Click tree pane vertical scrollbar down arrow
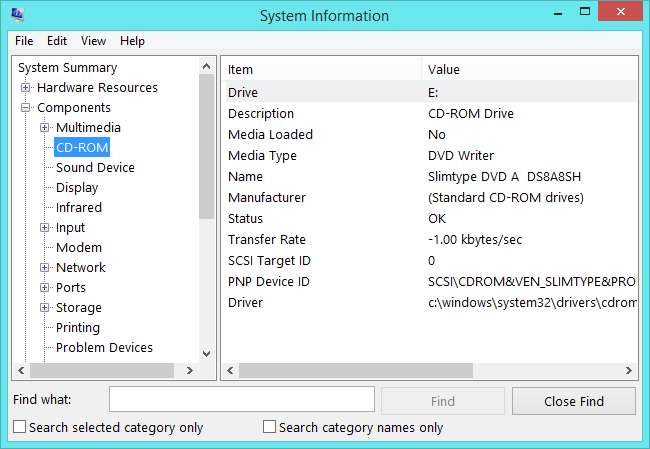 pyautogui.click(x=207, y=353)
